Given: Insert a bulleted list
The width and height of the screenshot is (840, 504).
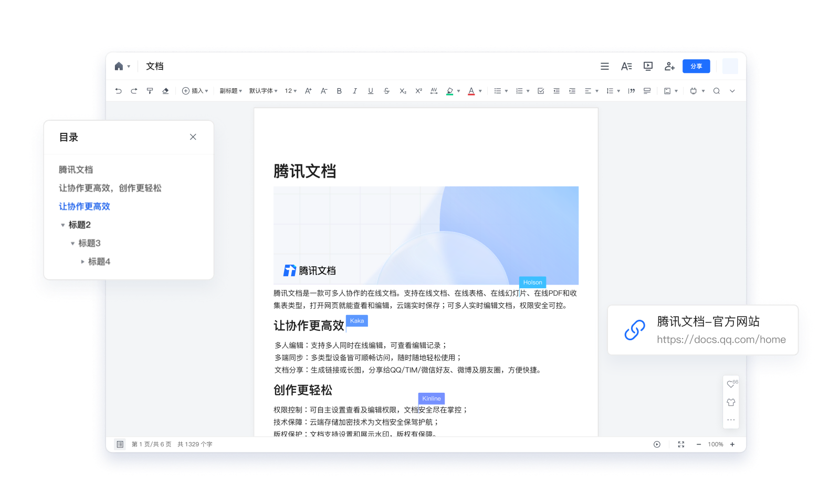Looking at the screenshot, I should coord(498,91).
